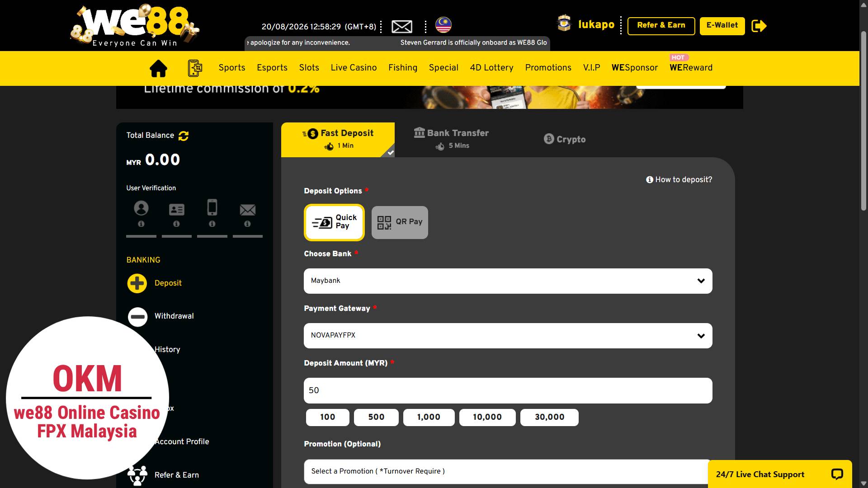Click the Deposit plus icon
This screenshot has width=868, height=488.
[x=137, y=283]
